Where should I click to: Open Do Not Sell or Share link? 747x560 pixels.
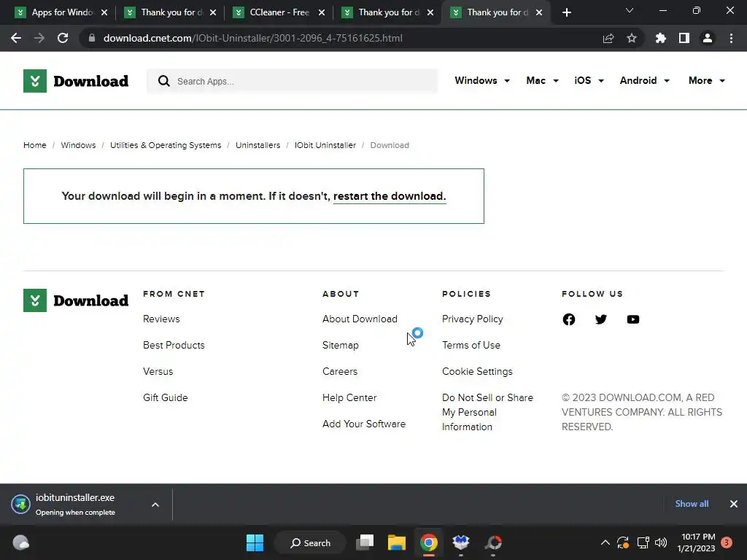[487, 412]
